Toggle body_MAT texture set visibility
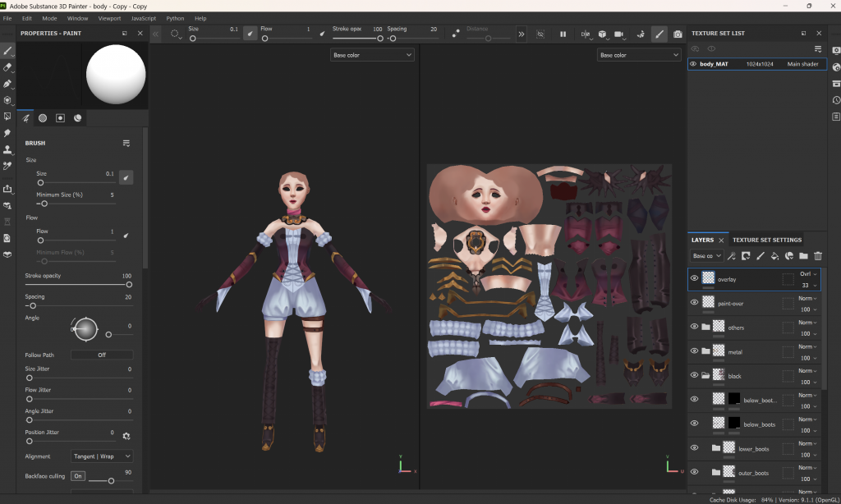 [x=693, y=64]
